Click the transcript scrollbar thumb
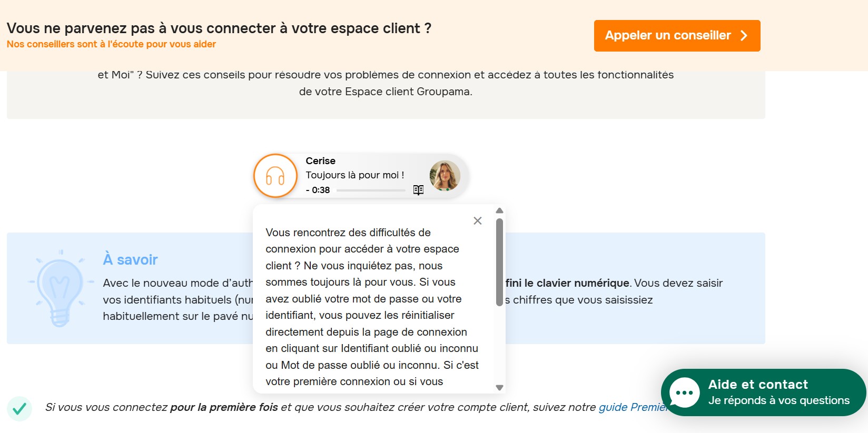The width and height of the screenshot is (868, 433). 499,262
